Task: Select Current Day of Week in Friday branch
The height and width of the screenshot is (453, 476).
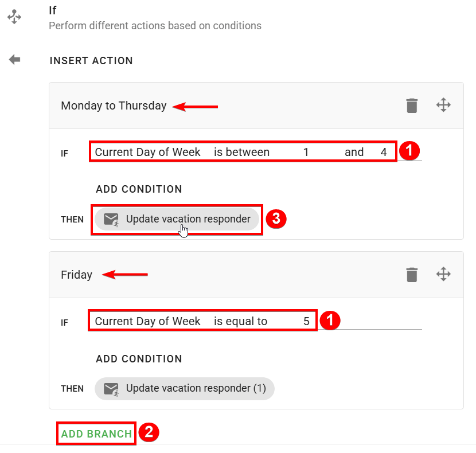Action: [147, 321]
